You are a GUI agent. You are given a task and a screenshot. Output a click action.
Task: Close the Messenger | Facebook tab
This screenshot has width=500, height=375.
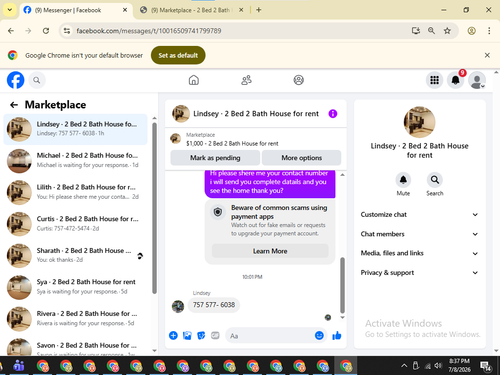(125, 10)
